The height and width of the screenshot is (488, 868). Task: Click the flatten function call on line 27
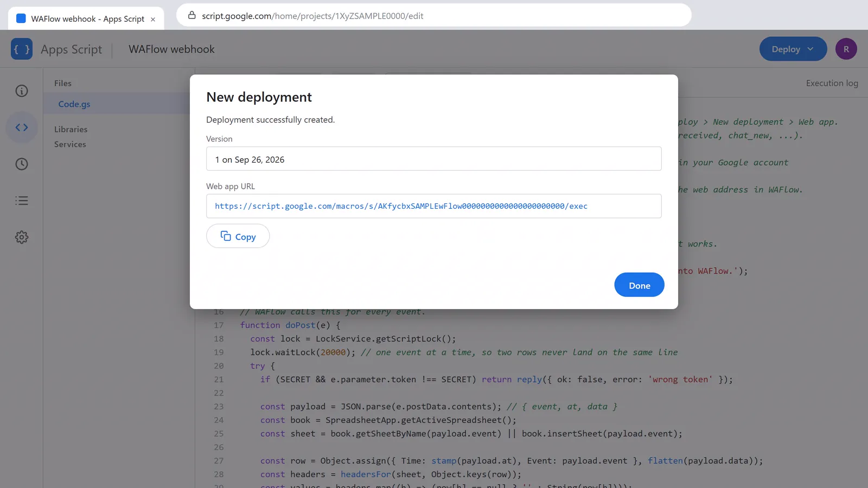(665, 461)
